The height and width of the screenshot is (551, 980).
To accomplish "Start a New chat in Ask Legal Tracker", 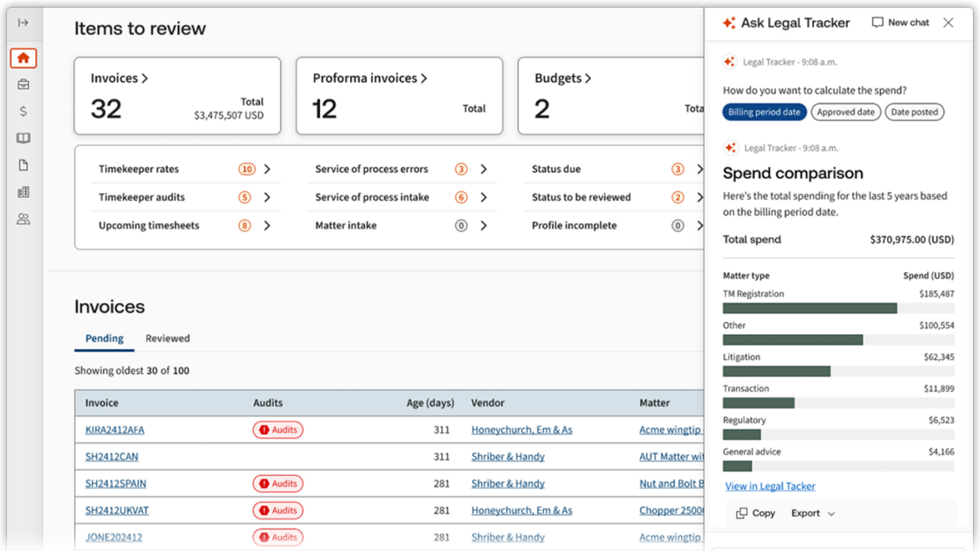I will (900, 22).
